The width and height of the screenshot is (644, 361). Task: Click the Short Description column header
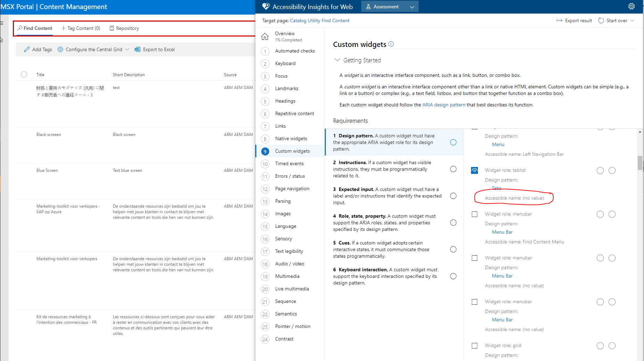129,74
